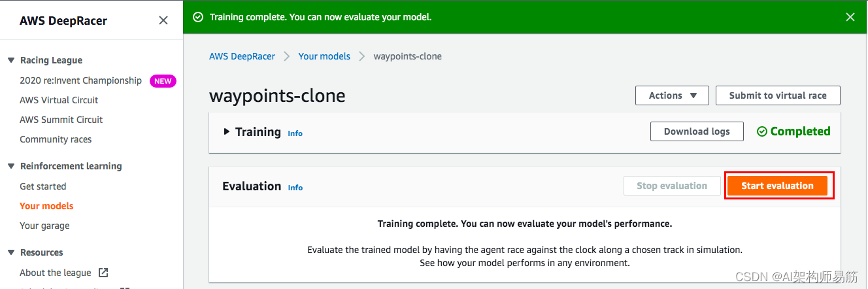This screenshot has width=868, height=289.
Task: Dismiss the green training complete banner
Action: pos(850,17)
